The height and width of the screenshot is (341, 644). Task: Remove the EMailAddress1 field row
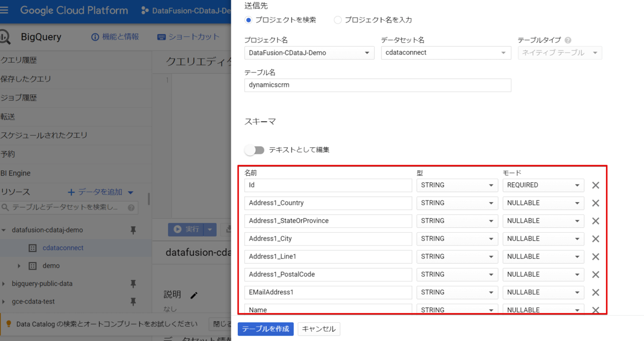click(596, 292)
